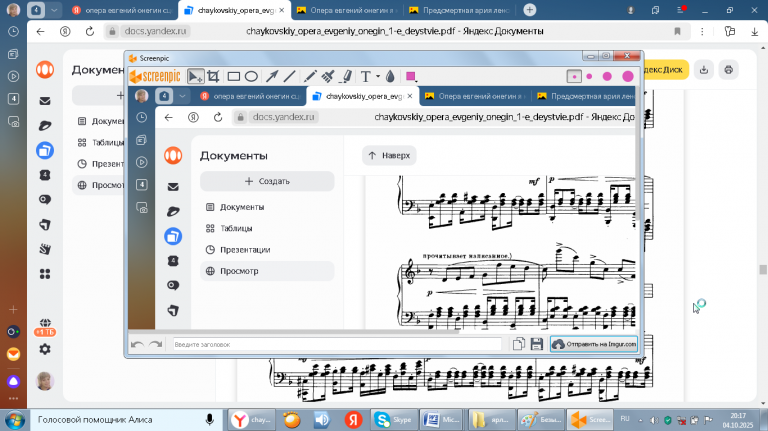The image size is (768, 431).
Task: Open the browser three-dots page menu
Action: [x=702, y=31]
